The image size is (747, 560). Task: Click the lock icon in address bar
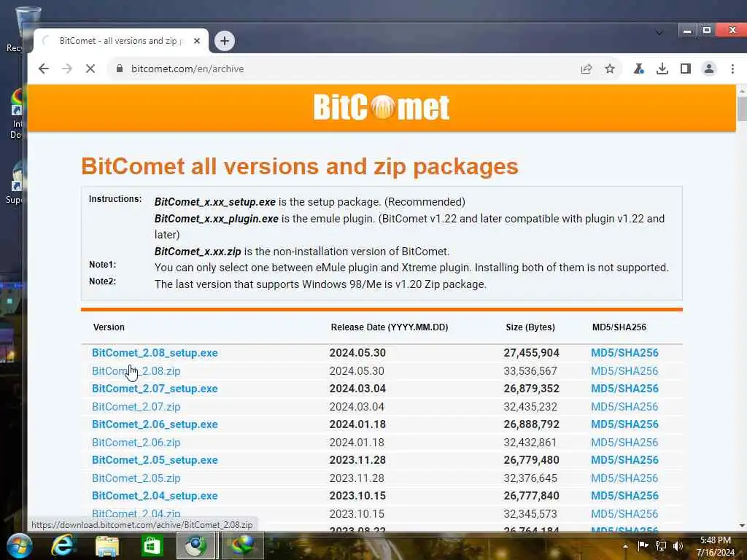pyautogui.click(x=120, y=69)
